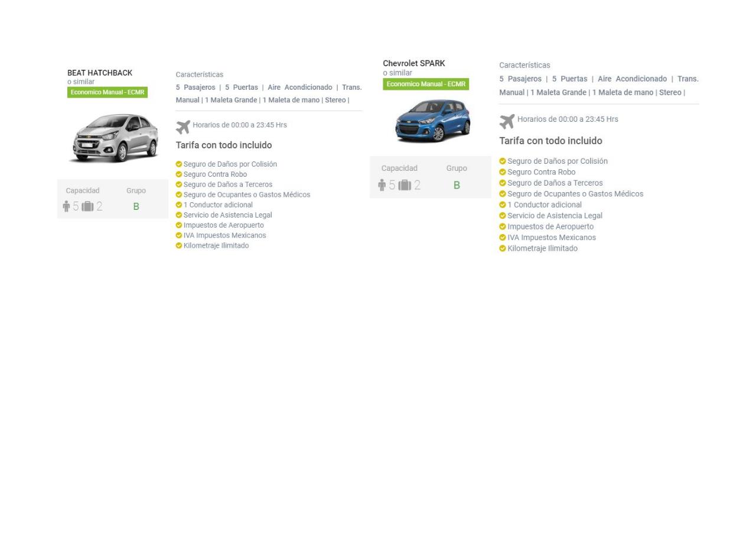Click the green Economico Manual badge under BEAT HATCHBACK
Image resolution: width=756 pixels, height=535 pixels.
click(107, 92)
